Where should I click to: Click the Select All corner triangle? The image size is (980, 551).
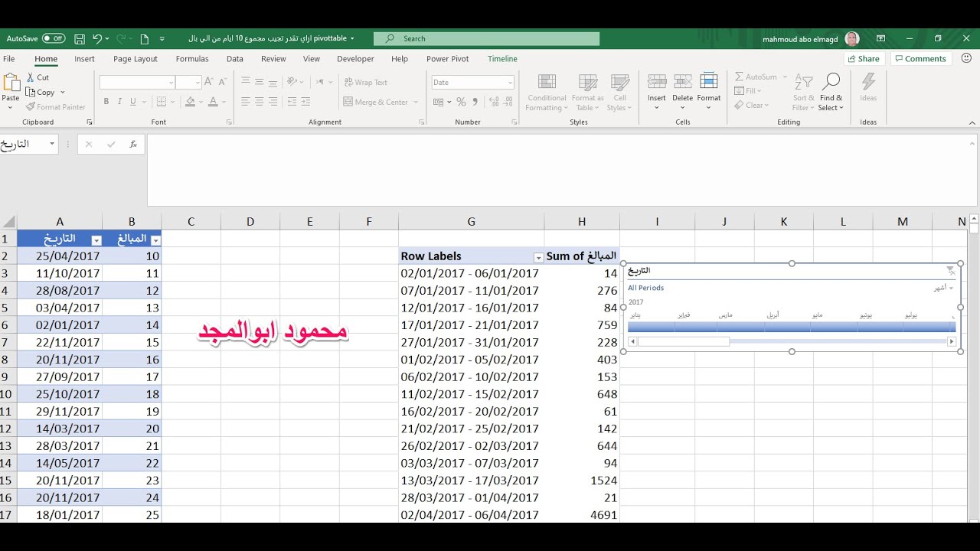coord(8,222)
